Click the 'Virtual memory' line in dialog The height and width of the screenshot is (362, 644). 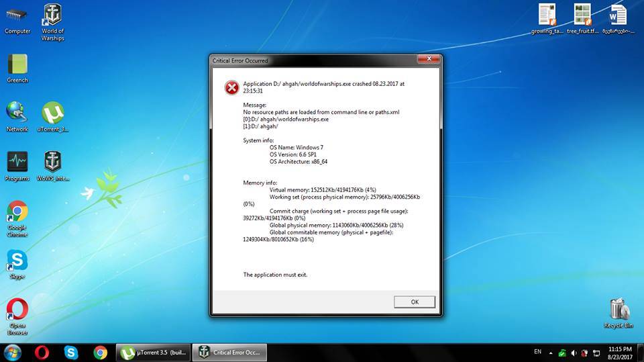(323, 189)
